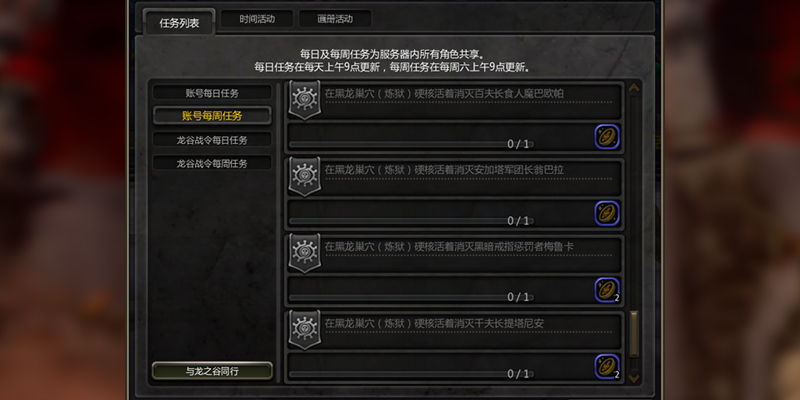Image resolution: width=800 pixels, height=400 pixels.
Task: Open the 任务列表 tab
Action: (179, 23)
